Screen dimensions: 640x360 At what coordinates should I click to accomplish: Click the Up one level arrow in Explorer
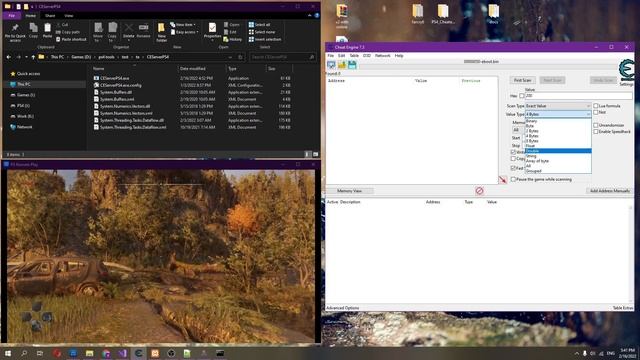click(x=33, y=57)
